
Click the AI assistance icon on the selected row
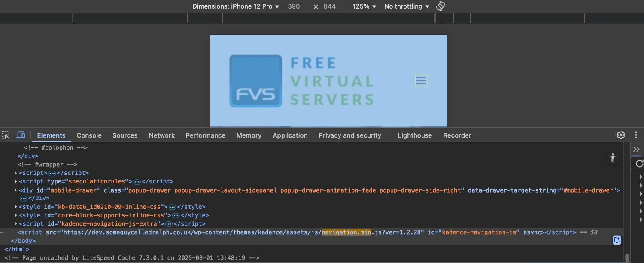tap(617, 240)
